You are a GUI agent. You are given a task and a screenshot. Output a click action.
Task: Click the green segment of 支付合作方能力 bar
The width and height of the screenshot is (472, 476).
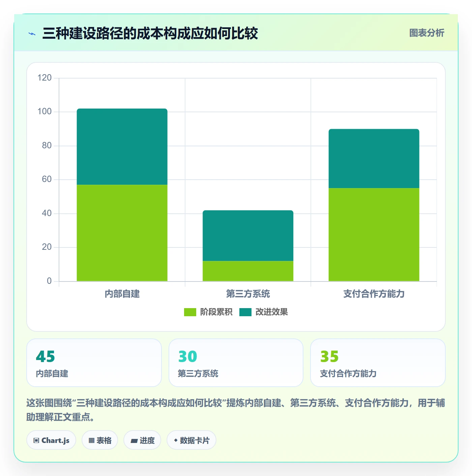pyautogui.click(x=374, y=235)
